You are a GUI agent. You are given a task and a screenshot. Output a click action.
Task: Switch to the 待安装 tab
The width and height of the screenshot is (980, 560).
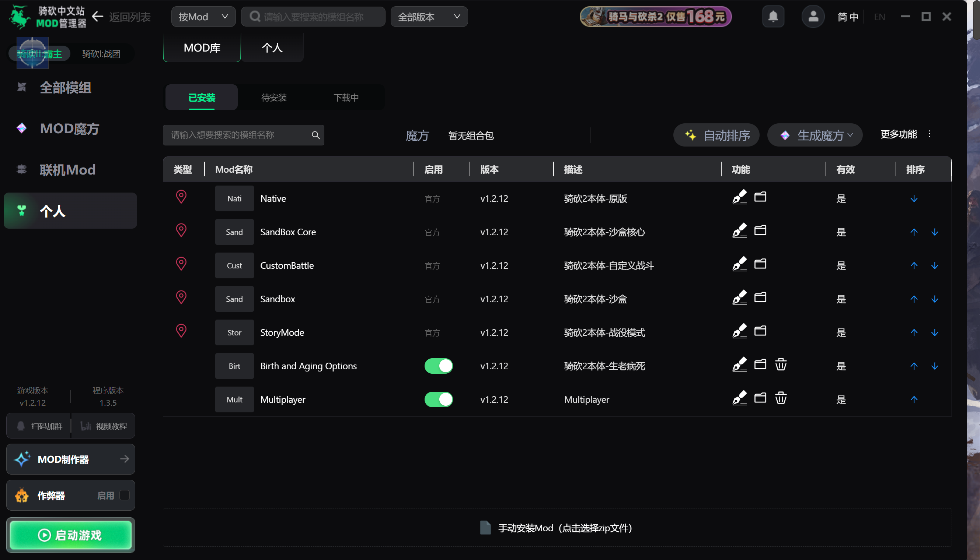click(273, 97)
